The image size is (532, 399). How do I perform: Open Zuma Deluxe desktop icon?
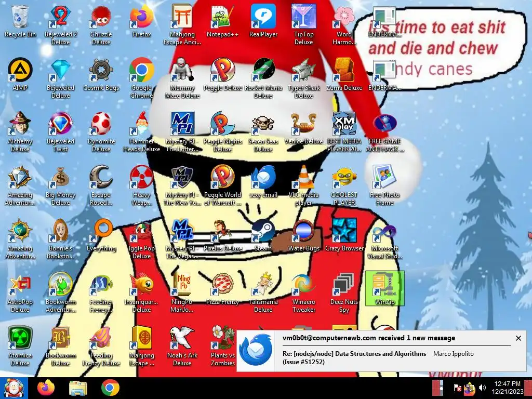[344, 74]
